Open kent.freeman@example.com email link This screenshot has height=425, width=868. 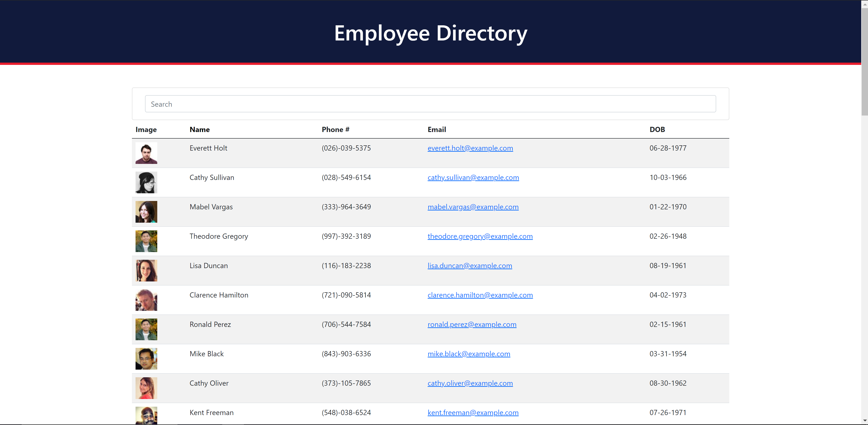(x=473, y=413)
